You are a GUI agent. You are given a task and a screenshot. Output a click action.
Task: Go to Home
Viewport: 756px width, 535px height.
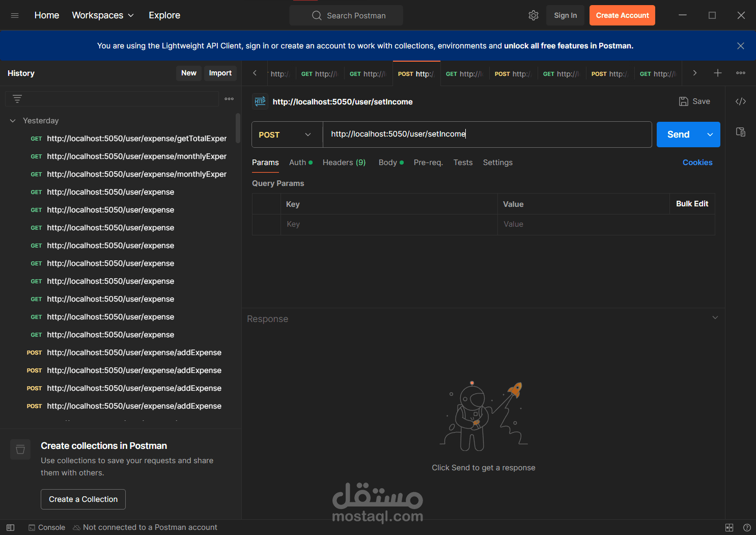pos(47,15)
